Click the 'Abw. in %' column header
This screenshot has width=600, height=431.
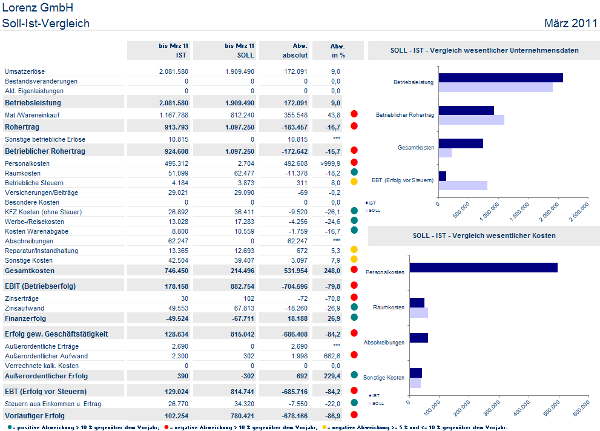338,51
